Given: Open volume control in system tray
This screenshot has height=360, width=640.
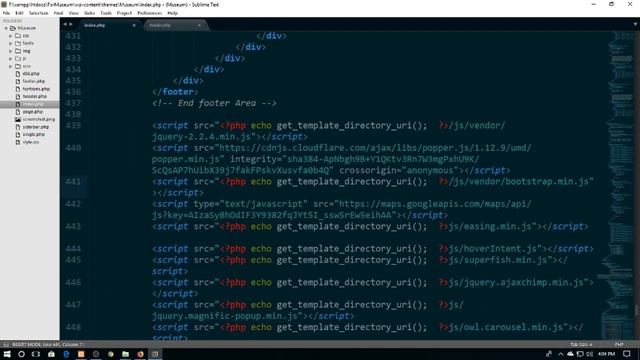Looking at the screenshot, I should point(589,354).
